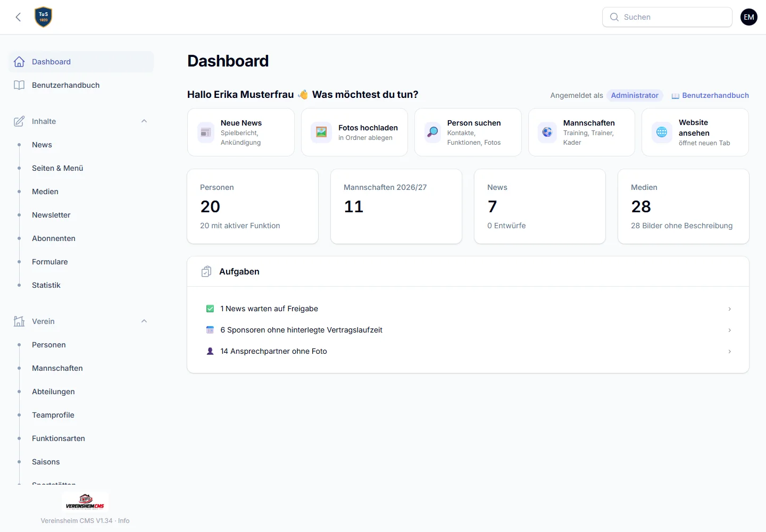
Task: Click the pencil icon beside Inhalte
Action: (x=19, y=121)
